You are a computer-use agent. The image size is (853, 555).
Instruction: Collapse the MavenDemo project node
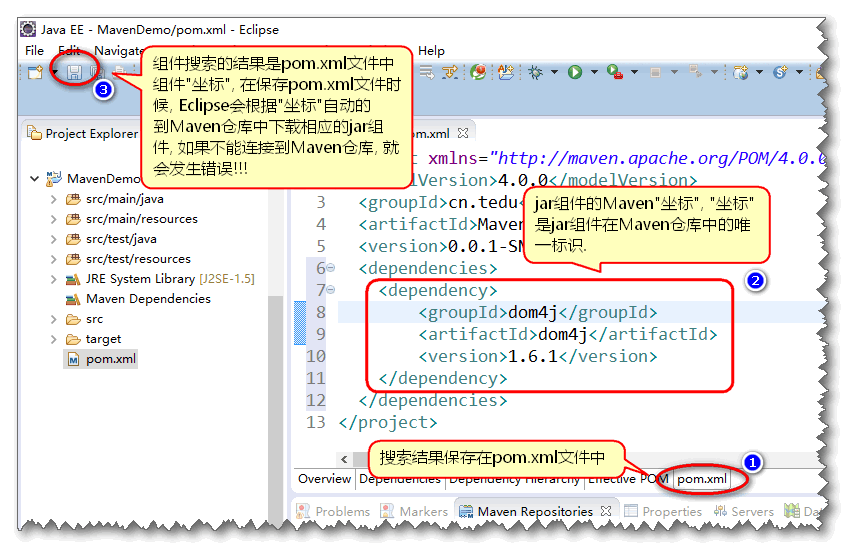35,178
